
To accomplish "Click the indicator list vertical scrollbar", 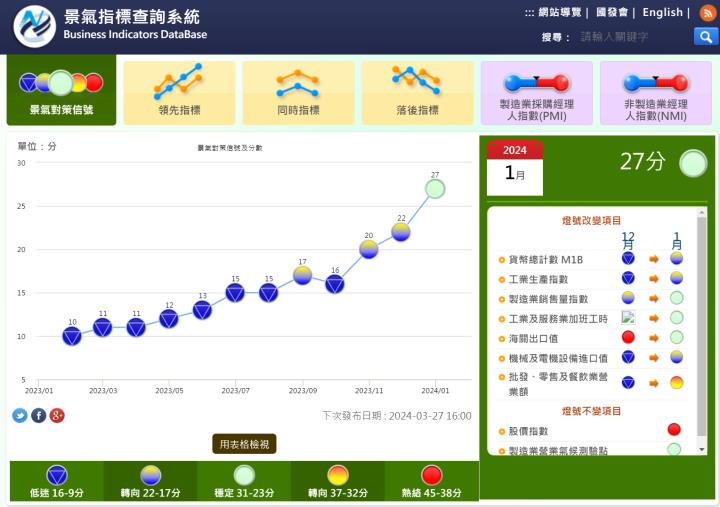I will tap(701, 326).
